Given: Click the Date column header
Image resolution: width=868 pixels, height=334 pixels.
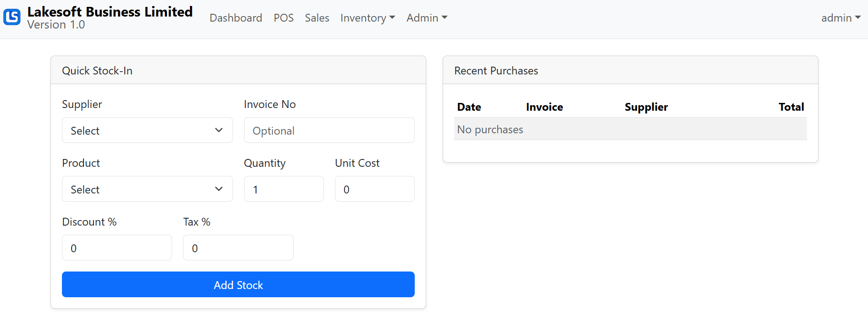Looking at the screenshot, I should (x=469, y=107).
